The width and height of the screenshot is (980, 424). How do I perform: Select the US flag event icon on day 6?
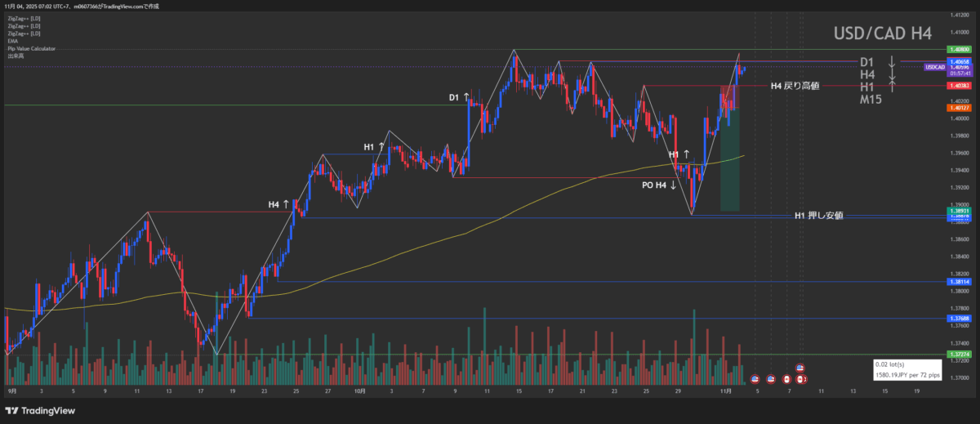pos(770,379)
